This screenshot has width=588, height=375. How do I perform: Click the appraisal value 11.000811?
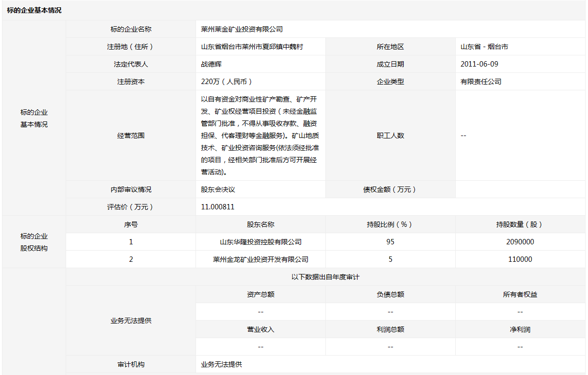pos(218,207)
